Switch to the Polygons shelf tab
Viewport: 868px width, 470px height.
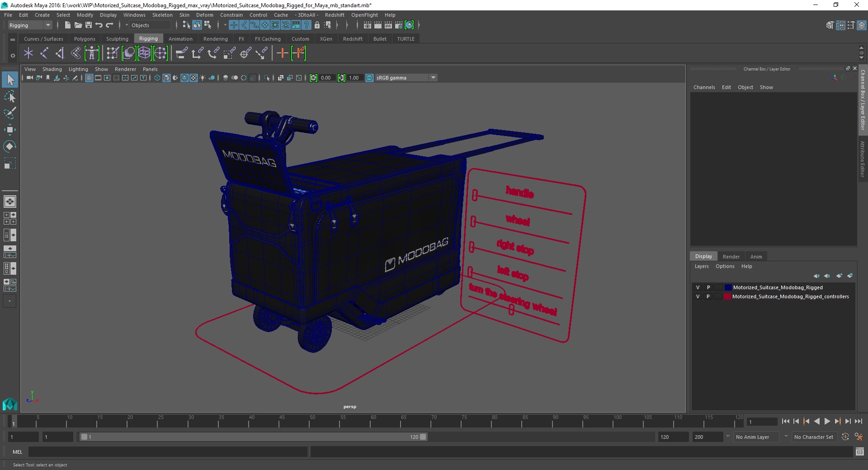85,39
